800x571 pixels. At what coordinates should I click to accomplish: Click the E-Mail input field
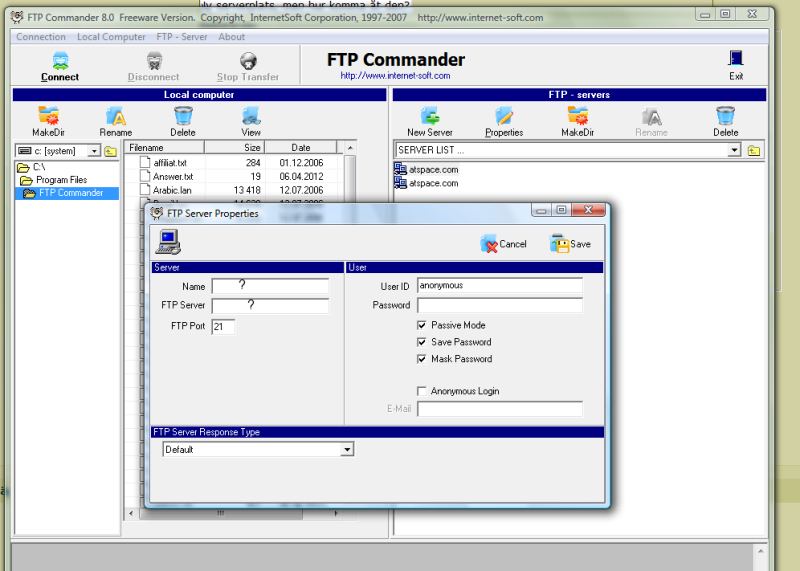(499, 409)
